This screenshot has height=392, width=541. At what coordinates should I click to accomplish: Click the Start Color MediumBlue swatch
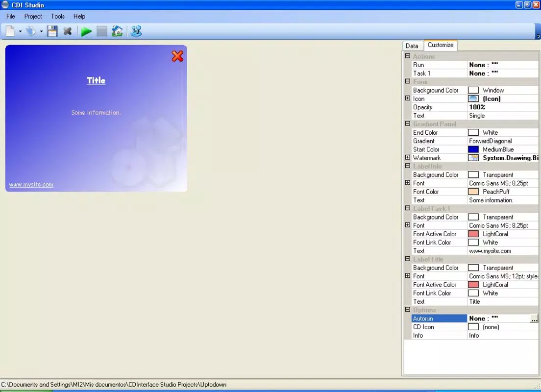coord(473,149)
